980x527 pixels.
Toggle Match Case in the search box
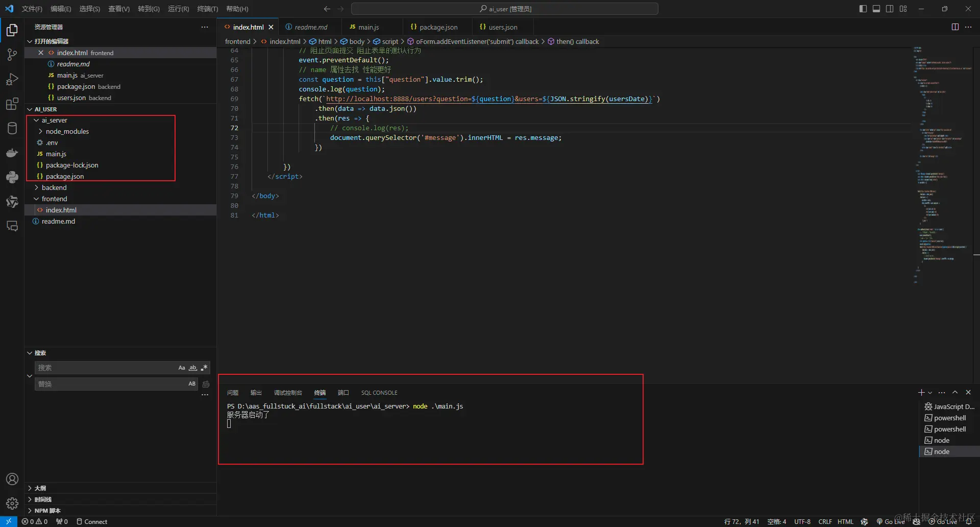click(182, 368)
